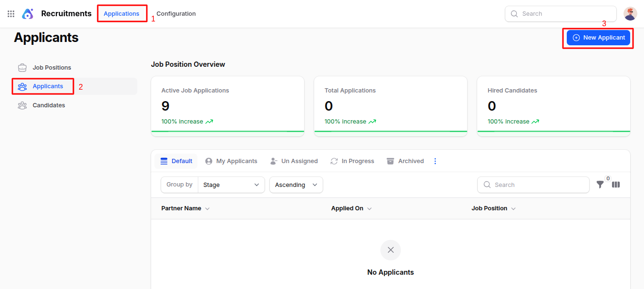Open the Configuration menu

(x=175, y=13)
